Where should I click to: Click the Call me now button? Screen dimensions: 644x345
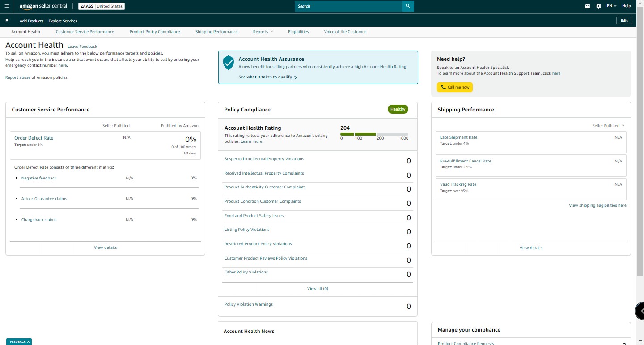pos(455,87)
